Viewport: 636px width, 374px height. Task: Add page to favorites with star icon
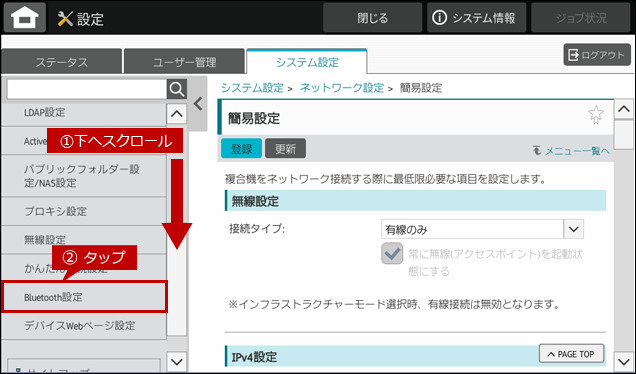point(595,115)
